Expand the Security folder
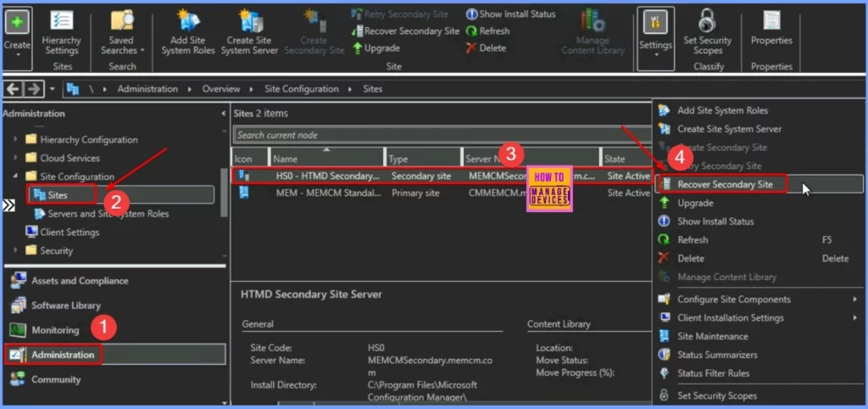868x409 pixels. pos(15,250)
